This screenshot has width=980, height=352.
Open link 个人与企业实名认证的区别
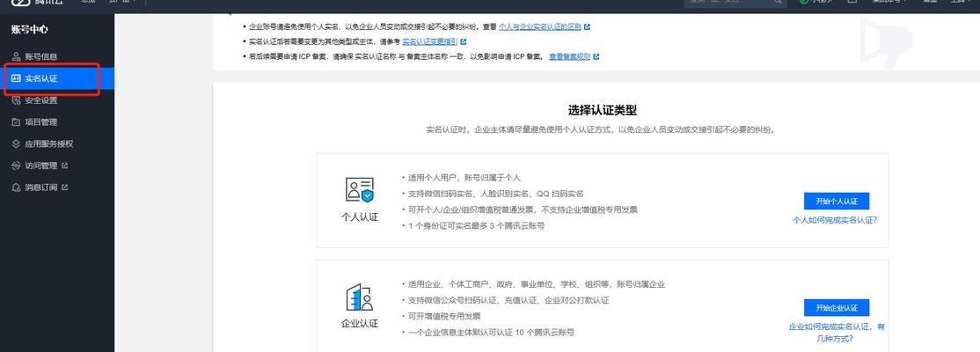tap(540, 27)
